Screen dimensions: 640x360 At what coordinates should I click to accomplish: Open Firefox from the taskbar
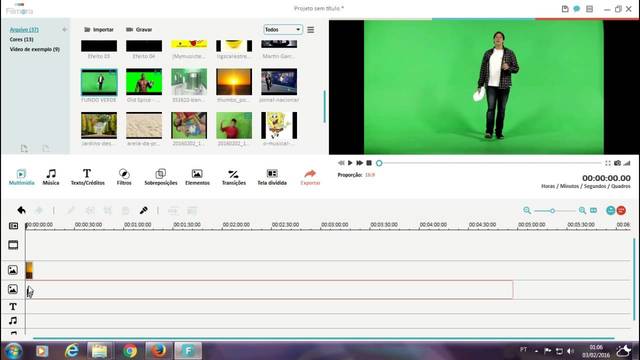pos(159,351)
